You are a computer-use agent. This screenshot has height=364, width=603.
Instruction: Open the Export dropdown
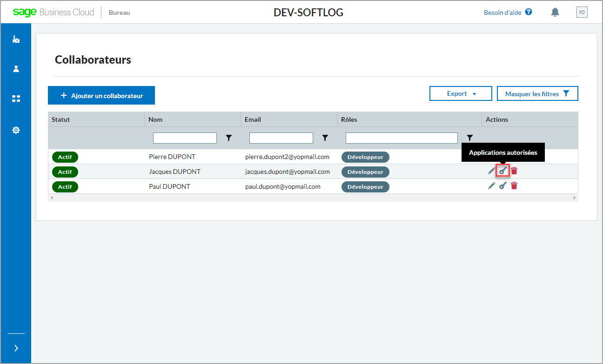(461, 93)
